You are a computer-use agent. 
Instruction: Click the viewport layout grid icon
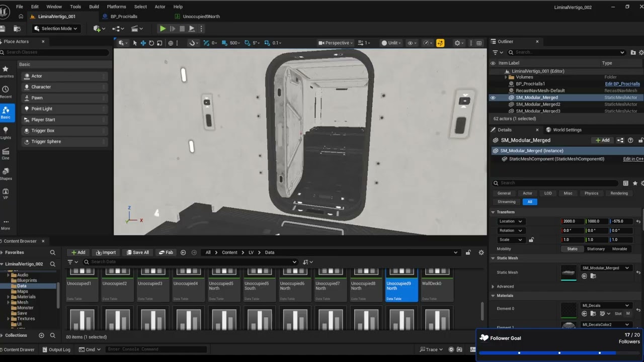coord(479,43)
